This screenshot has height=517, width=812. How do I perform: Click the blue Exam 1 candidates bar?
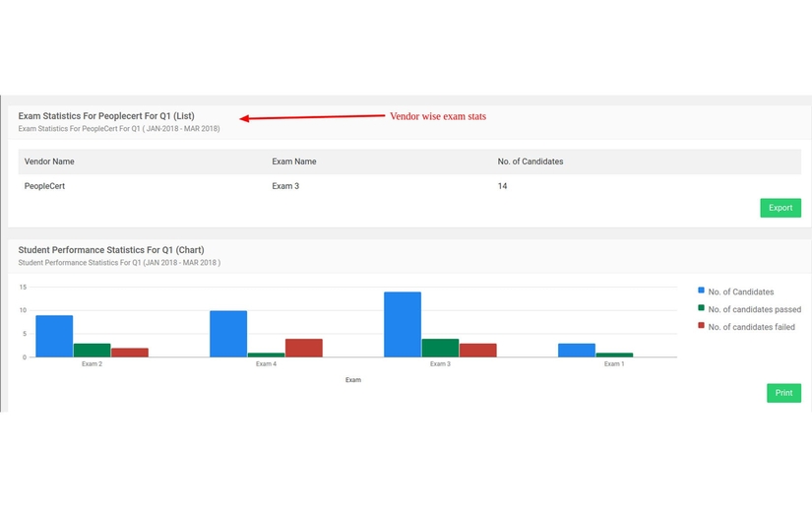[576, 351]
